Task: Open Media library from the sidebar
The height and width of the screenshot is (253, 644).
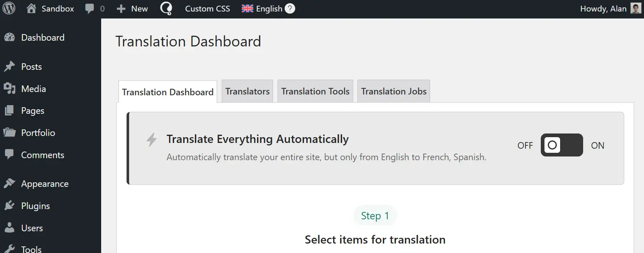Action: click(33, 89)
